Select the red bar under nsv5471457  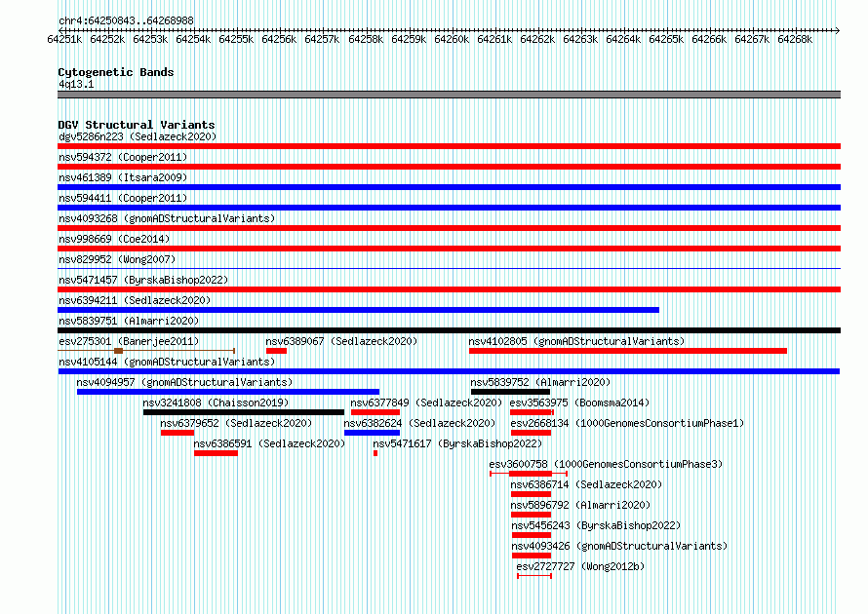[x=449, y=289]
